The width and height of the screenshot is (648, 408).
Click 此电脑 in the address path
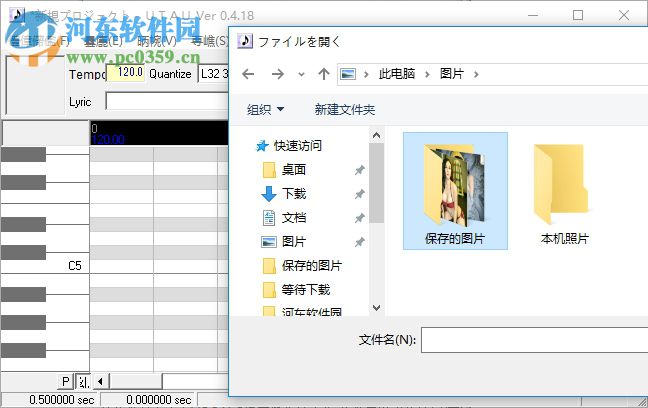[397, 74]
